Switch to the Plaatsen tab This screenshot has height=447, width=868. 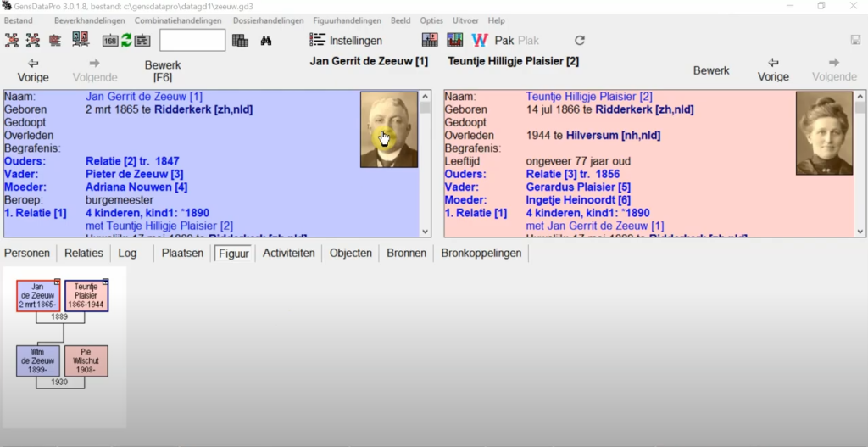183,253
